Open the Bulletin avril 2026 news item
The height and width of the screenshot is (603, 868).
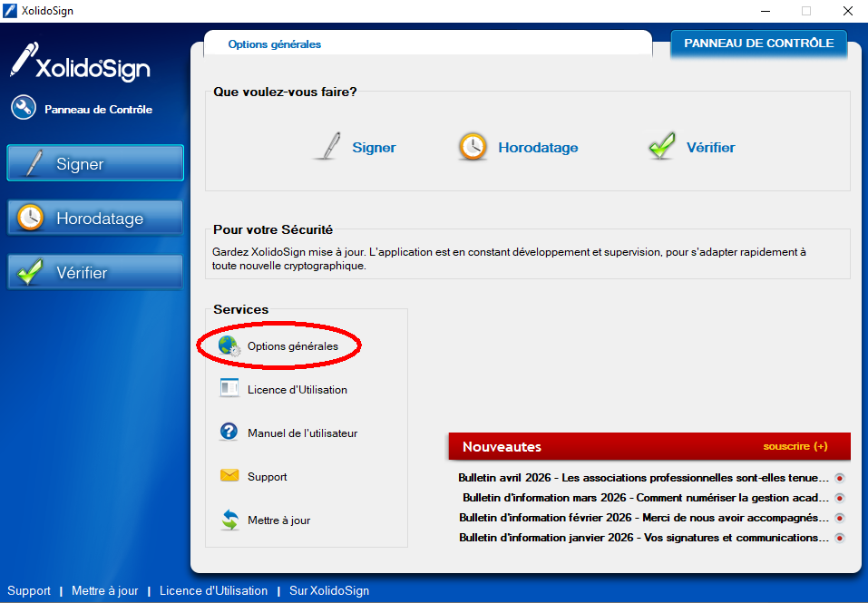(x=643, y=478)
